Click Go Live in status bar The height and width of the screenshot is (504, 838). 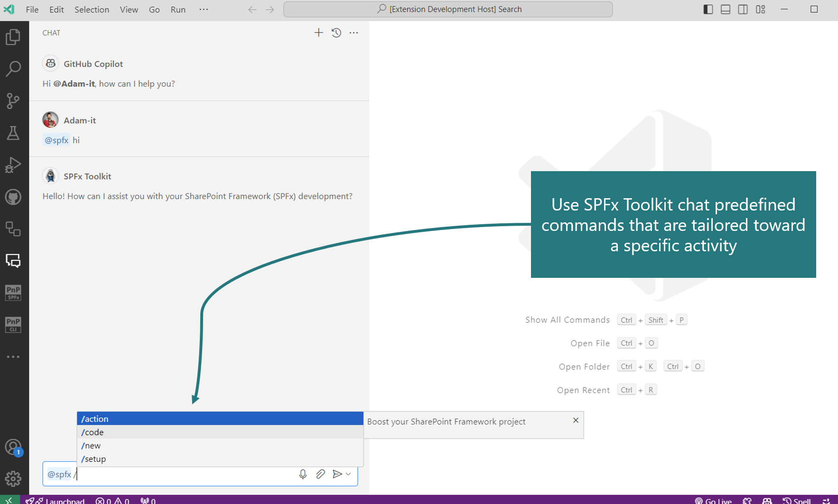[x=713, y=500]
